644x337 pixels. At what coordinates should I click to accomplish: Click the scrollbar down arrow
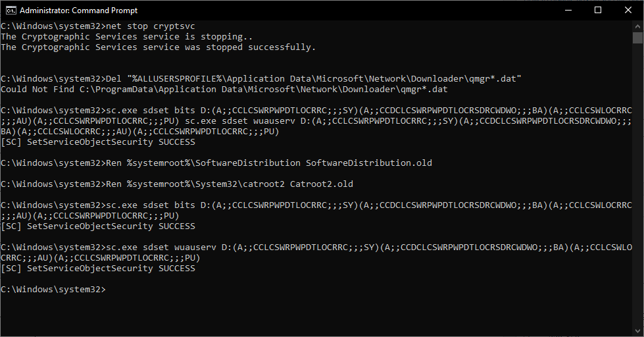point(637,331)
